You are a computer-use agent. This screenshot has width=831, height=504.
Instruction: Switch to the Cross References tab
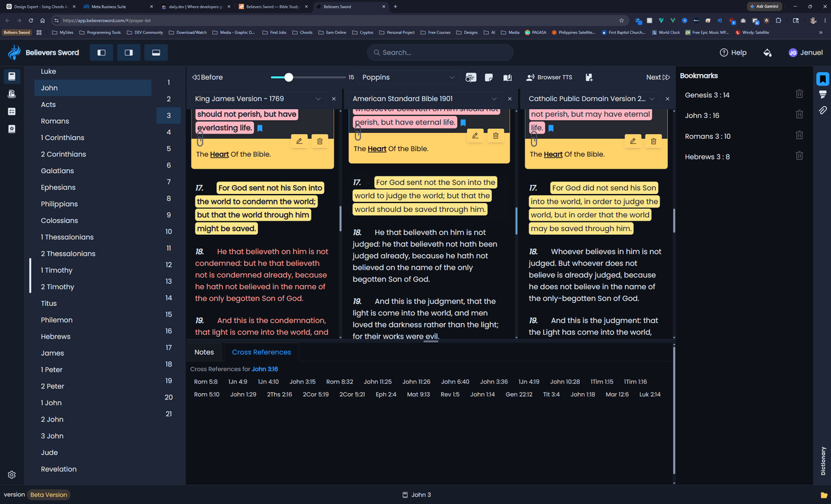(262, 352)
